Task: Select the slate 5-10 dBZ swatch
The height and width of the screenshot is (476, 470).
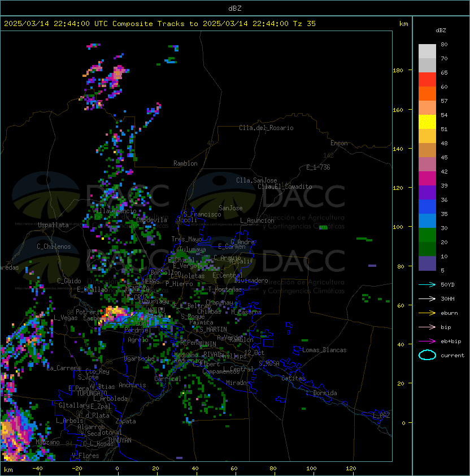Action: (427, 263)
